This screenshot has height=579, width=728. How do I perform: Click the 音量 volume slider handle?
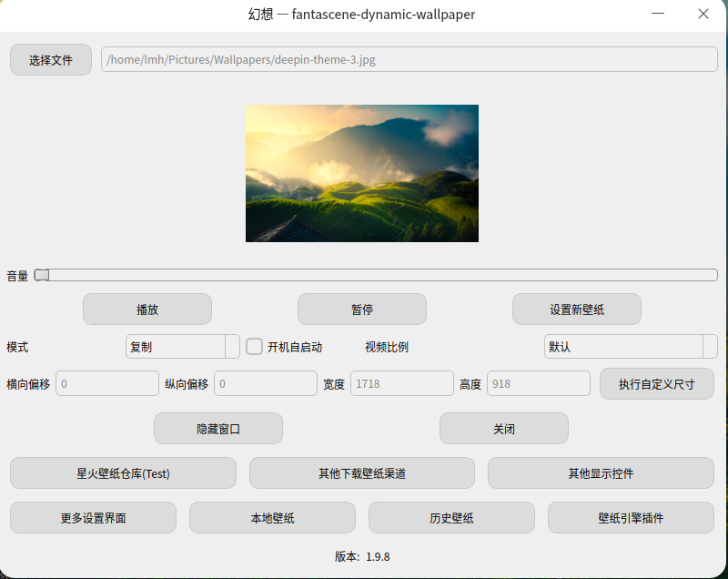pyautogui.click(x=42, y=275)
